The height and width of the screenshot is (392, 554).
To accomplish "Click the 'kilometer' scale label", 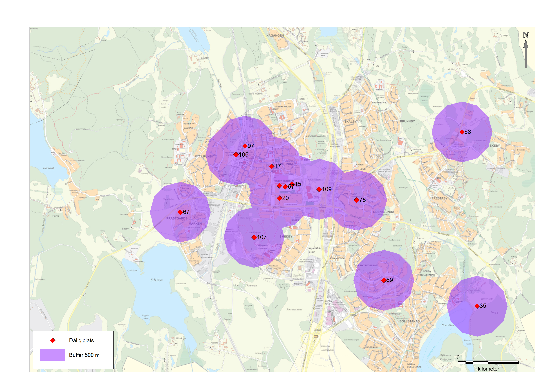I will pyautogui.click(x=488, y=369).
